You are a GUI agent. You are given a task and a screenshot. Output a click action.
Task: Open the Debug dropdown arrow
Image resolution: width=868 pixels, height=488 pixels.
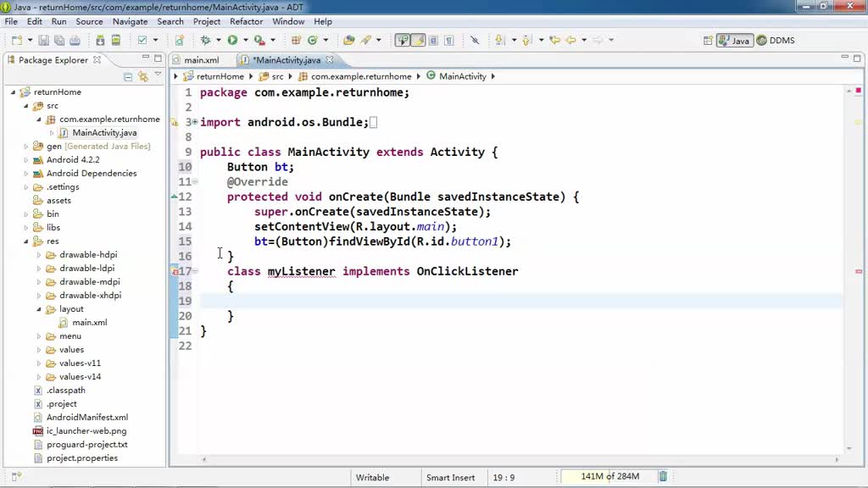218,41
